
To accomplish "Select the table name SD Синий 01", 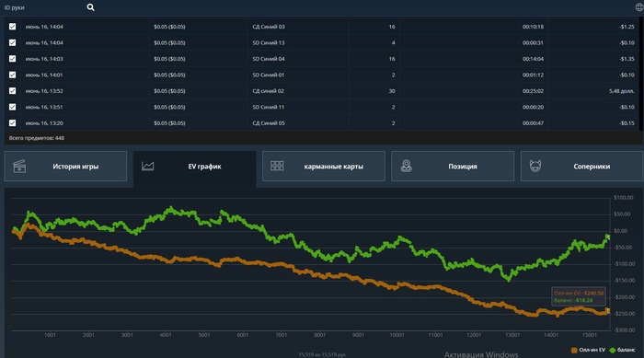I will (x=269, y=75).
